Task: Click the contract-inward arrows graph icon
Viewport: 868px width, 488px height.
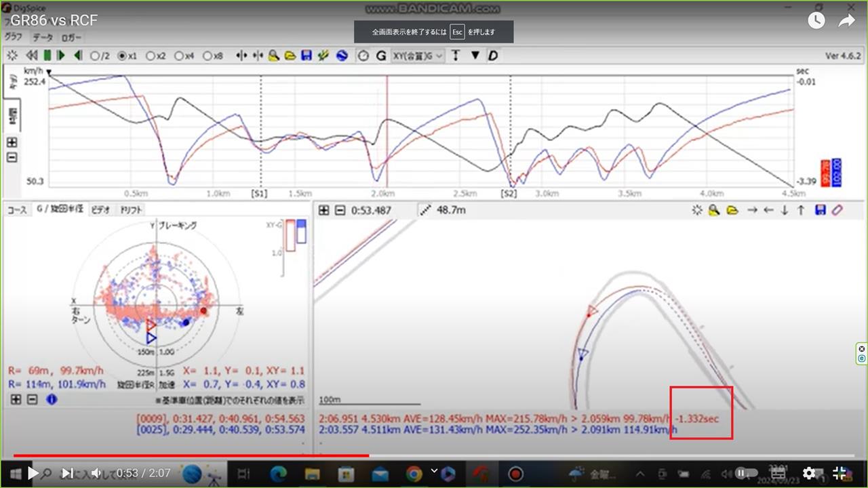Action: pyautogui.click(x=258, y=56)
